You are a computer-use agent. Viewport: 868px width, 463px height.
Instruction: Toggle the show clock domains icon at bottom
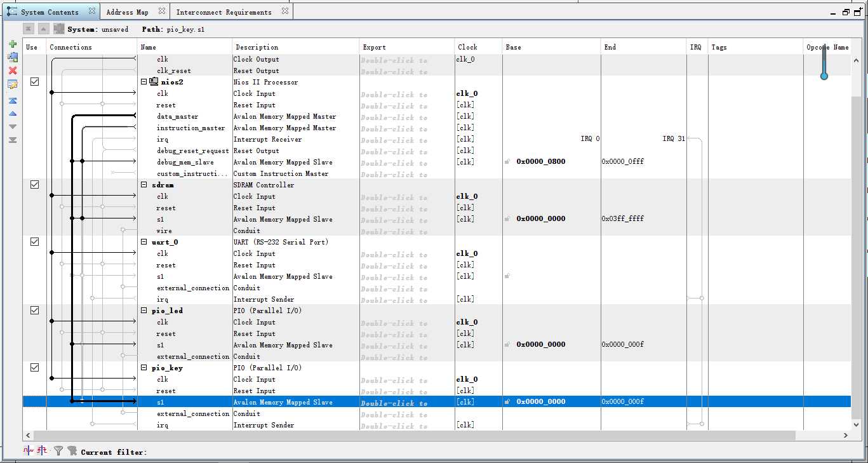click(29, 450)
